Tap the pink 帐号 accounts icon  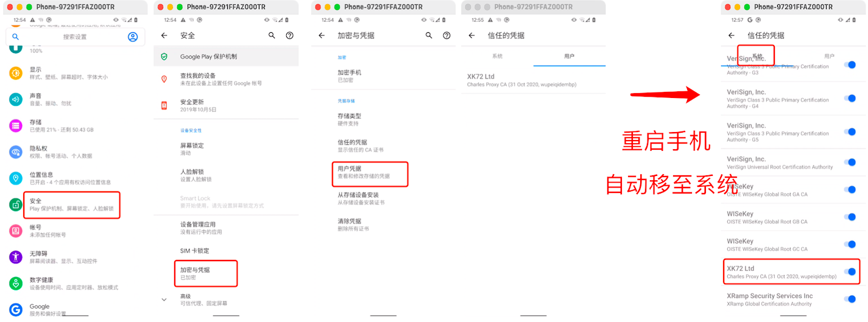coord(16,231)
